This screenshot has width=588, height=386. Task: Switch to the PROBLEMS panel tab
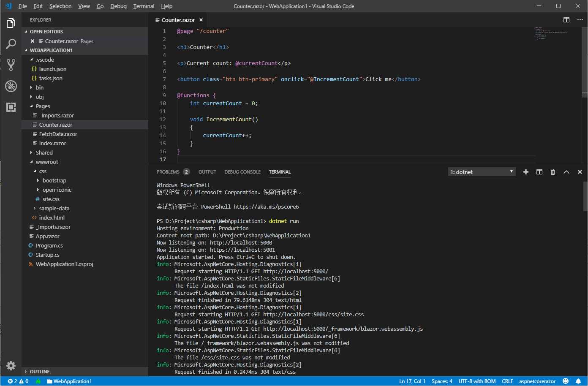[173, 172]
